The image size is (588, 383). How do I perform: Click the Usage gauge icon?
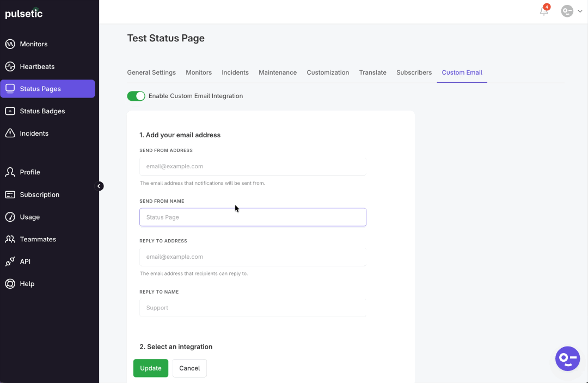point(10,217)
